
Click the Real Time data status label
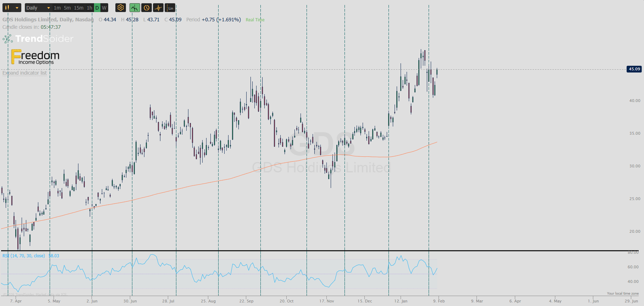point(255,20)
